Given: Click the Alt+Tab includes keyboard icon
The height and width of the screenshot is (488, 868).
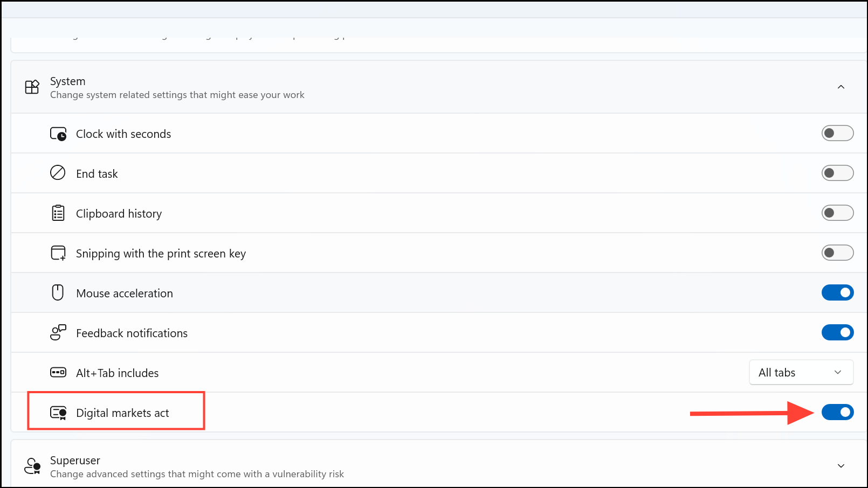Looking at the screenshot, I should [57, 372].
